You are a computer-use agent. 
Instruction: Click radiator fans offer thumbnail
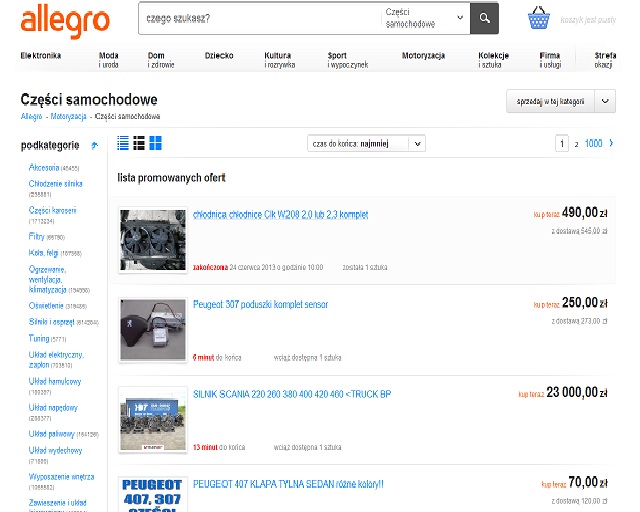[153, 240]
